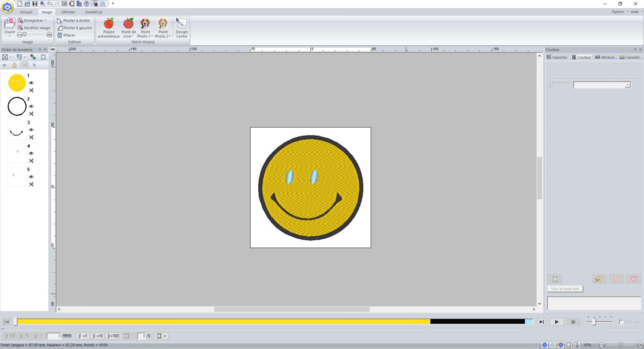Image resolution: width=644 pixels, height=349 pixels.
Task: Choose Point Photo 1 wizard
Action: click(x=145, y=28)
